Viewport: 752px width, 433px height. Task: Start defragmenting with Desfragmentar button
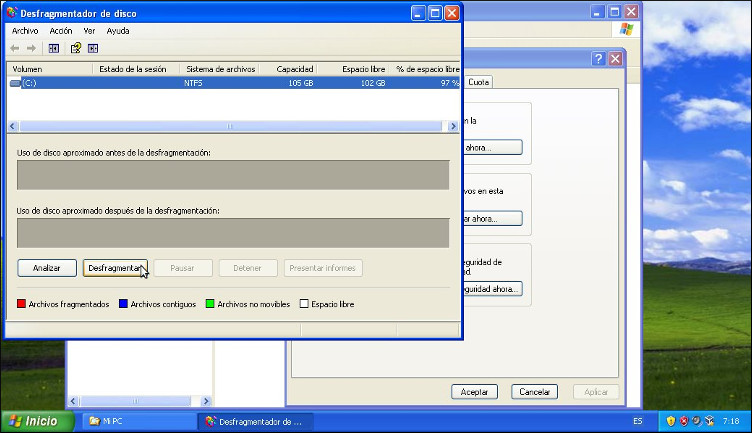point(115,268)
